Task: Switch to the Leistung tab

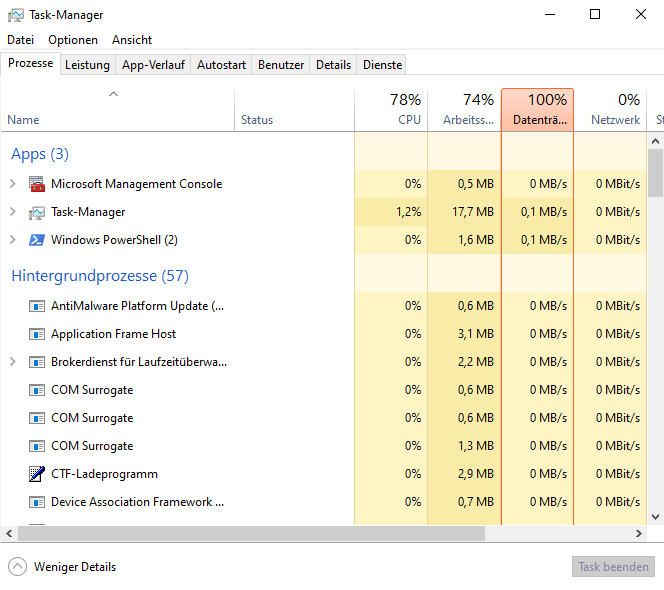Action: tap(87, 65)
